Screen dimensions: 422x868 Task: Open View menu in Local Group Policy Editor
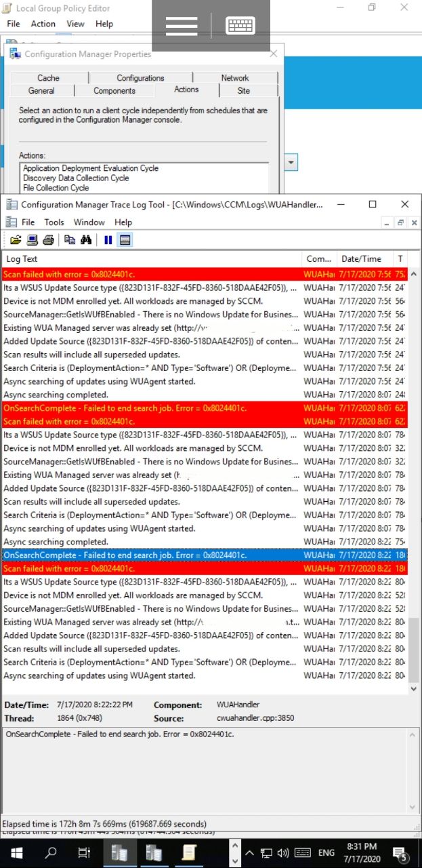75,23
